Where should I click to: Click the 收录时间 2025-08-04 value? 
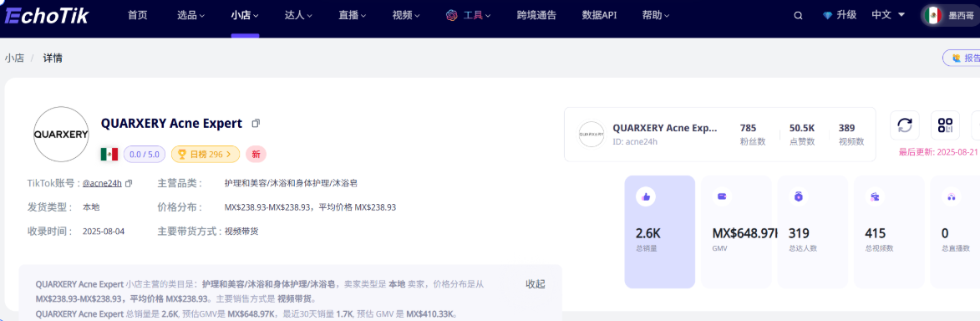[104, 231]
